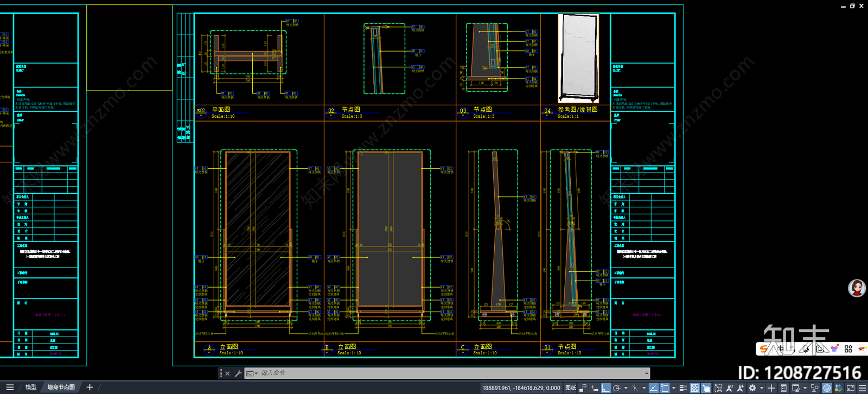Screen dimensions: 868x394
Task: Select the 墙身节点图 layout tab
Action: [61, 387]
